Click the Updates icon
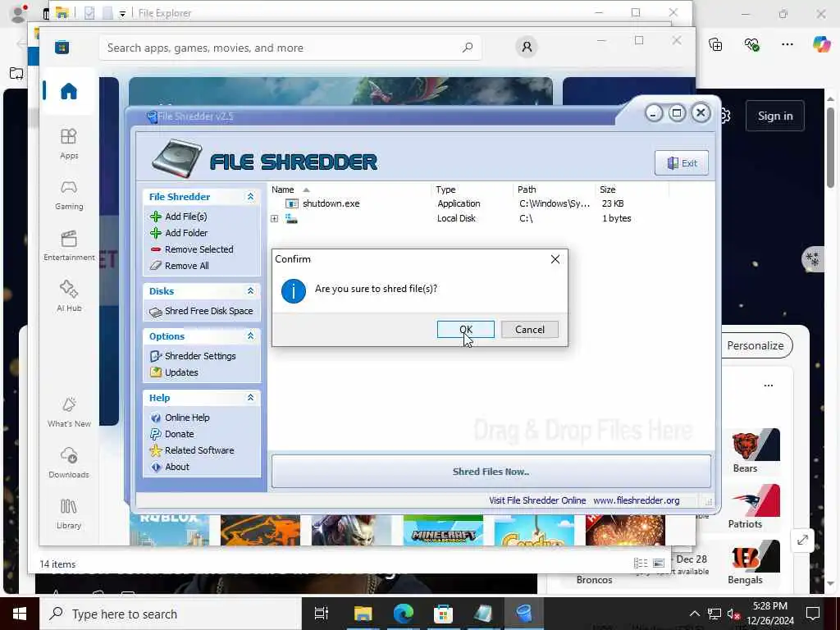This screenshot has height=630, width=840. pos(156,372)
